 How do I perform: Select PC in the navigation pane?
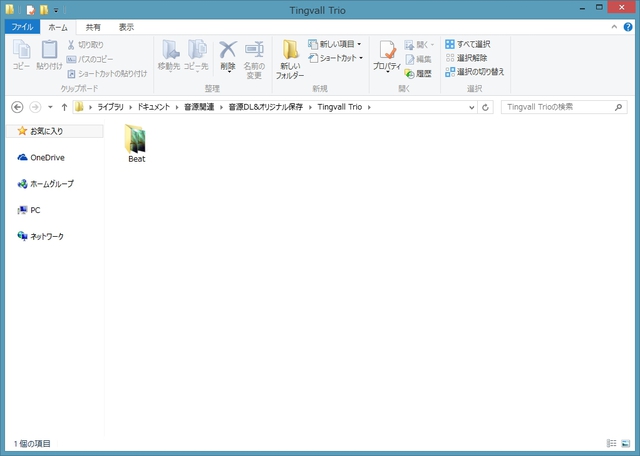tap(34, 210)
